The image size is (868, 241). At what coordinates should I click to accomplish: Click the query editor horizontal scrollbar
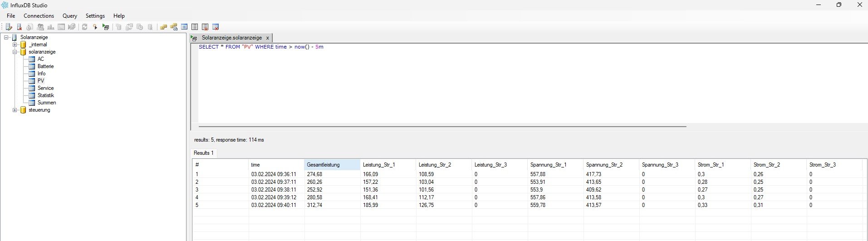442,127
